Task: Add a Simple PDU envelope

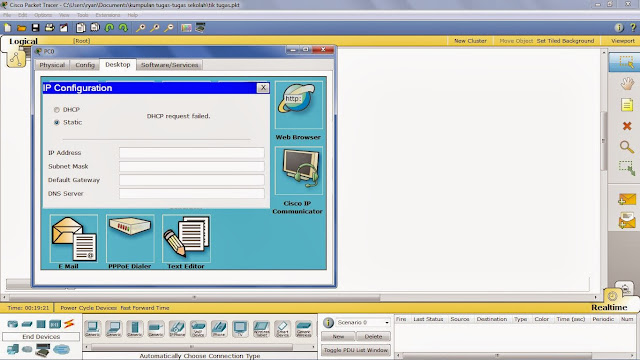Action: click(x=627, y=199)
